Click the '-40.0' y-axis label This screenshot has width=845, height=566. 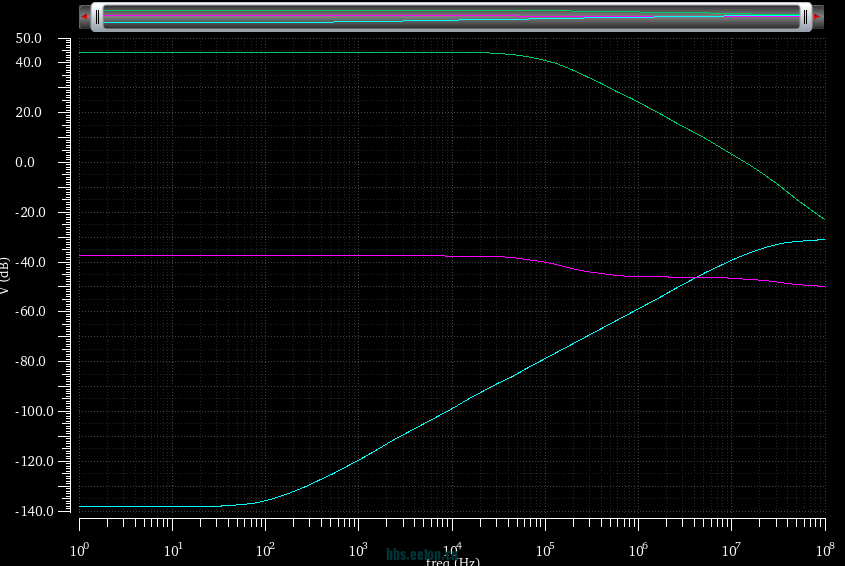click(30, 263)
